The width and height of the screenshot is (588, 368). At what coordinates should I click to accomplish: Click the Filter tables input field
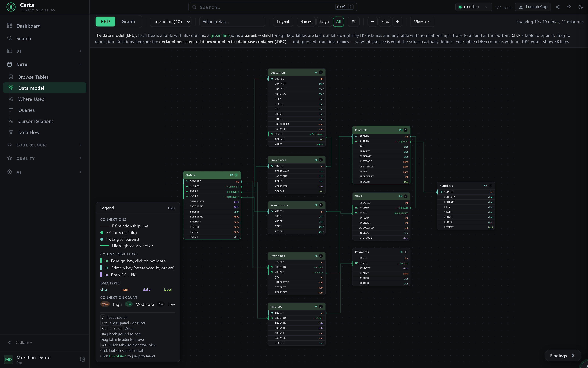[x=232, y=22]
